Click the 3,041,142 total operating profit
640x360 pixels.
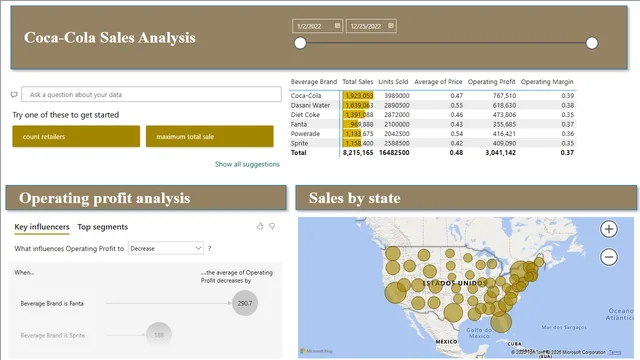[500, 153]
